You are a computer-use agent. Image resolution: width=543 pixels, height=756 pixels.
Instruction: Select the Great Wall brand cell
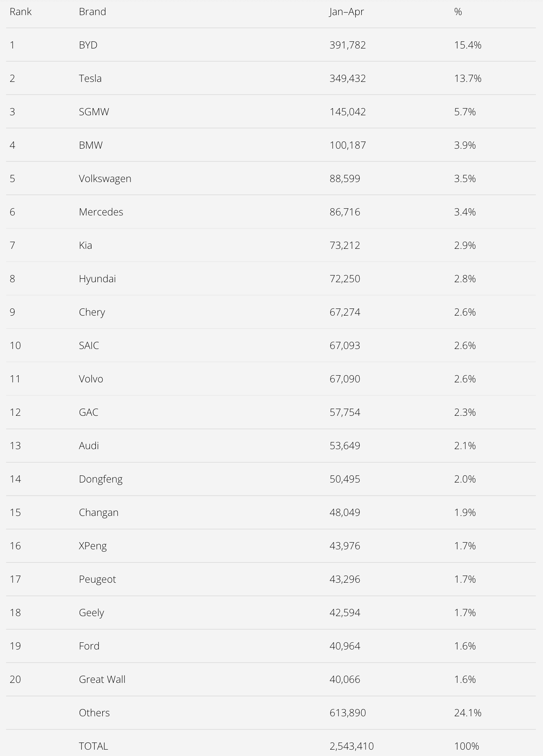102,679
